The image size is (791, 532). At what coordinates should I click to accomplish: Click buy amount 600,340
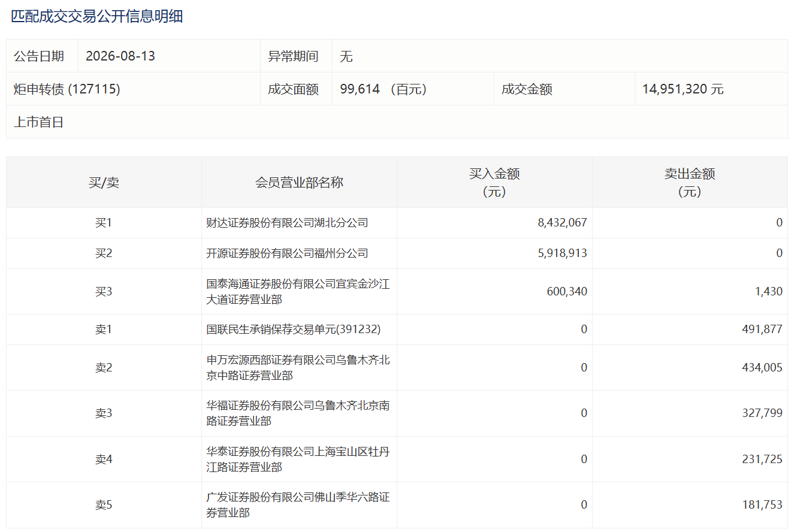click(x=567, y=292)
